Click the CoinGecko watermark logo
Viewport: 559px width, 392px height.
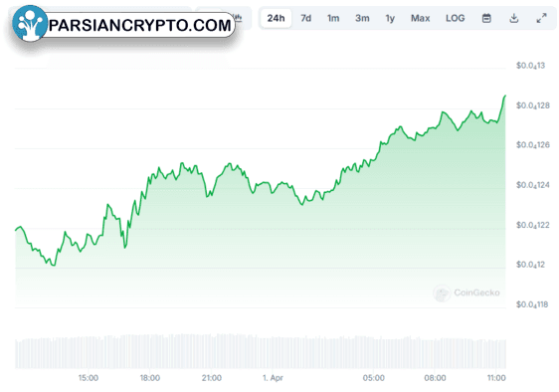pos(442,294)
